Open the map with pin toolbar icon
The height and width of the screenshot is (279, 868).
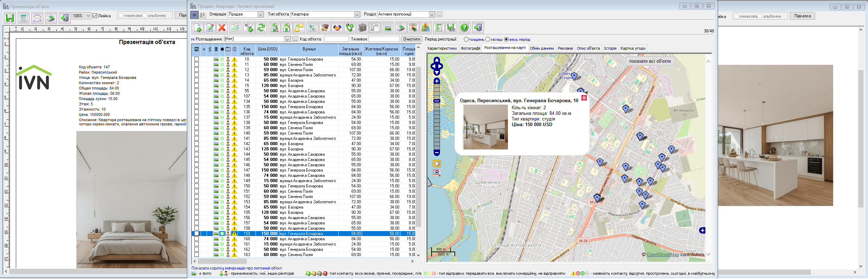(x=426, y=27)
